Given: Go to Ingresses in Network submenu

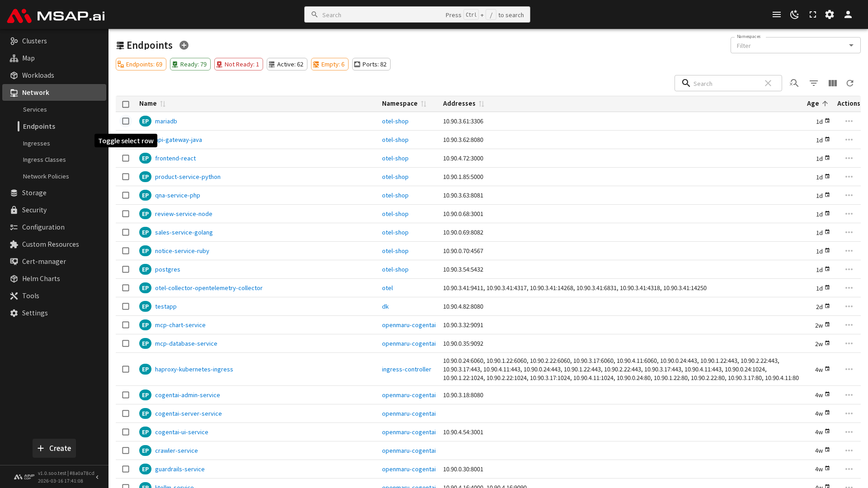Looking at the screenshot, I should [36, 143].
